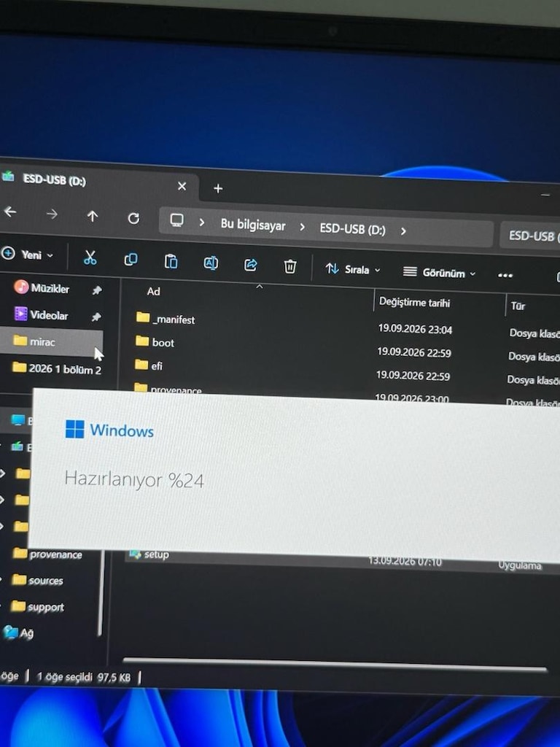The width and height of the screenshot is (560, 747).
Task: Click "1 öğe seçildi 97,5 KB" status text
Action: [83, 677]
